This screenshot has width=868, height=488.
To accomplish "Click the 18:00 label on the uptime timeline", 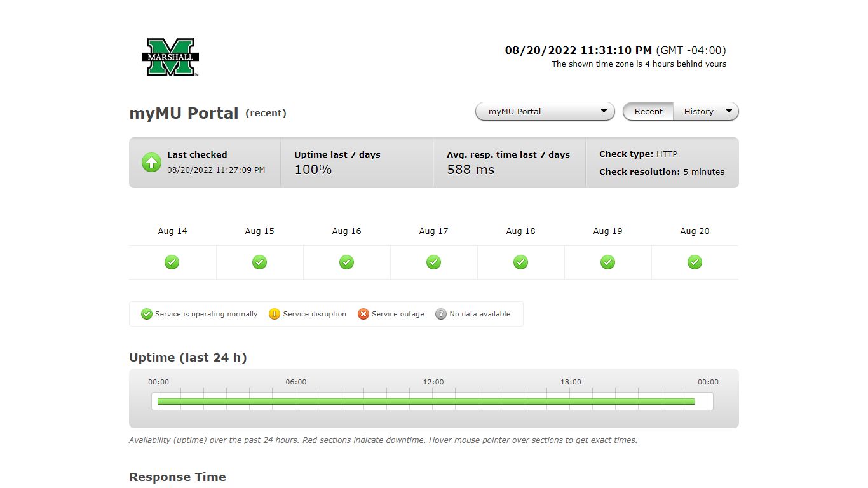I will [x=571, y=382].
